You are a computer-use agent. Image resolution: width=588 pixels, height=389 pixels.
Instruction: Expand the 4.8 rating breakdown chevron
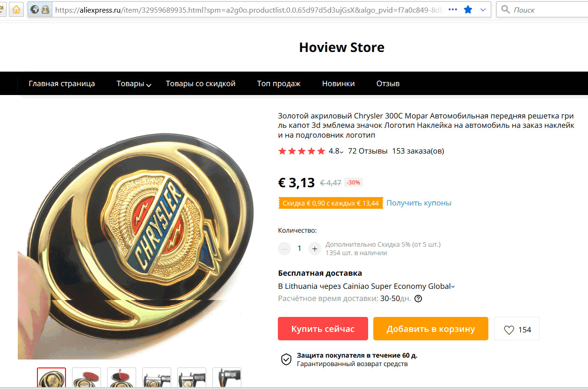click(341, 152)
